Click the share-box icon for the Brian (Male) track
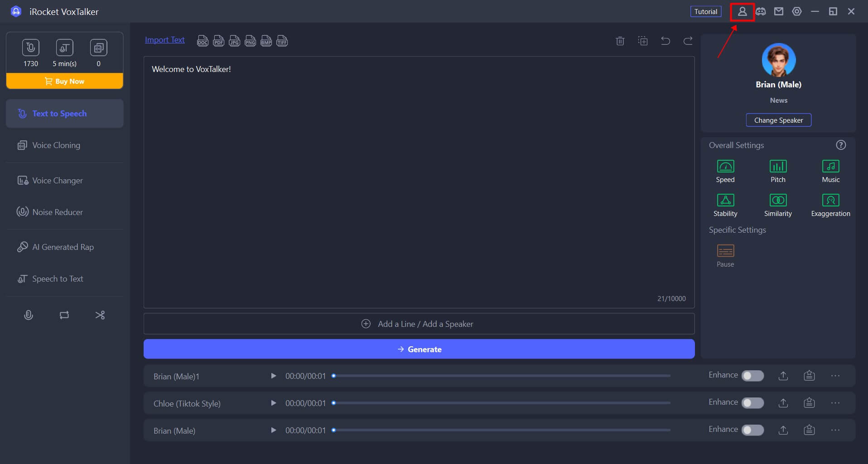 click(810, 430)
